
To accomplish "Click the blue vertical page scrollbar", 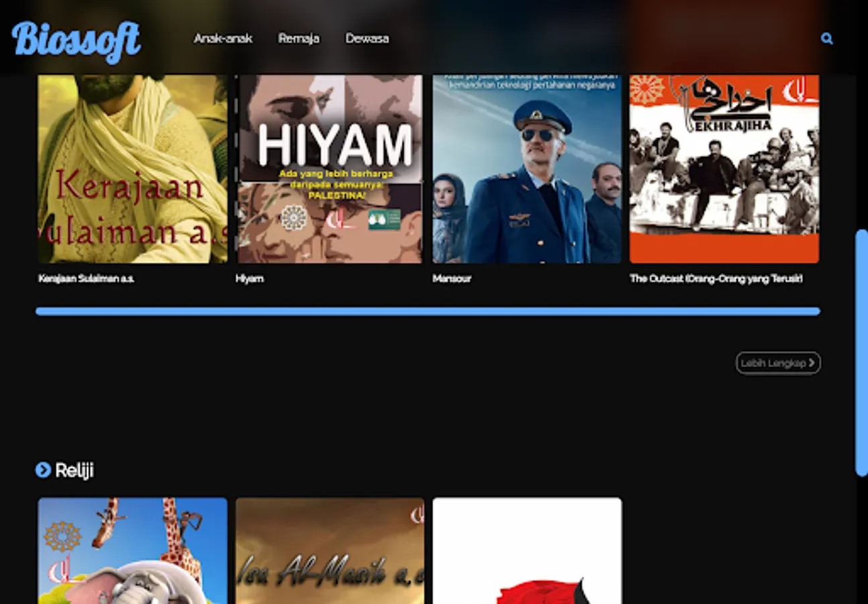I will (862, 353).
